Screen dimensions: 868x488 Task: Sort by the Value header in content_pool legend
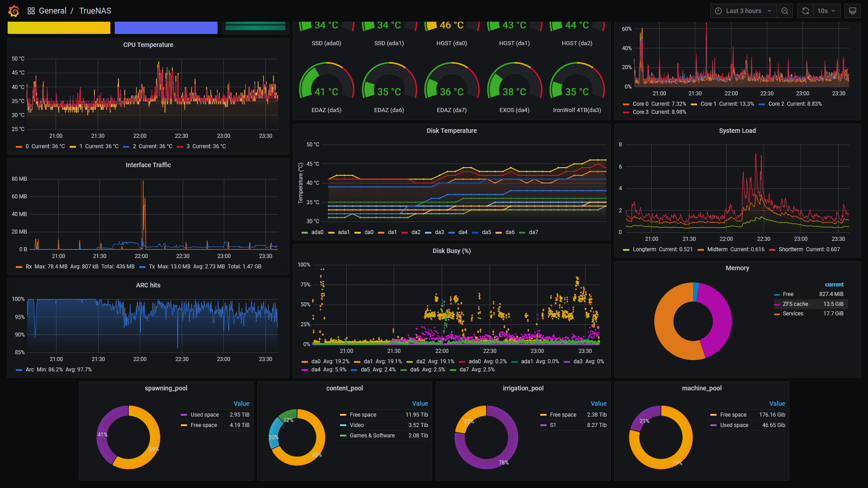pos(420,404)
